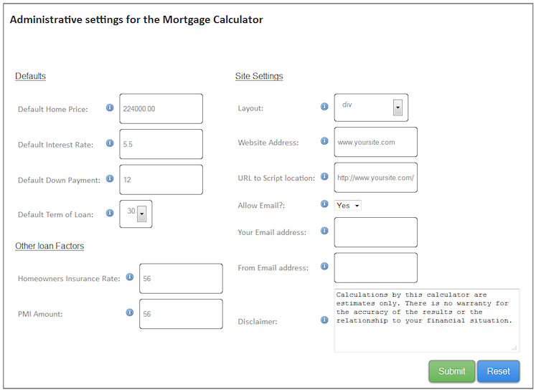This screenshot has width=536, height=392.
Task: Click info icon beside Website Address
Action: [324, 141]
